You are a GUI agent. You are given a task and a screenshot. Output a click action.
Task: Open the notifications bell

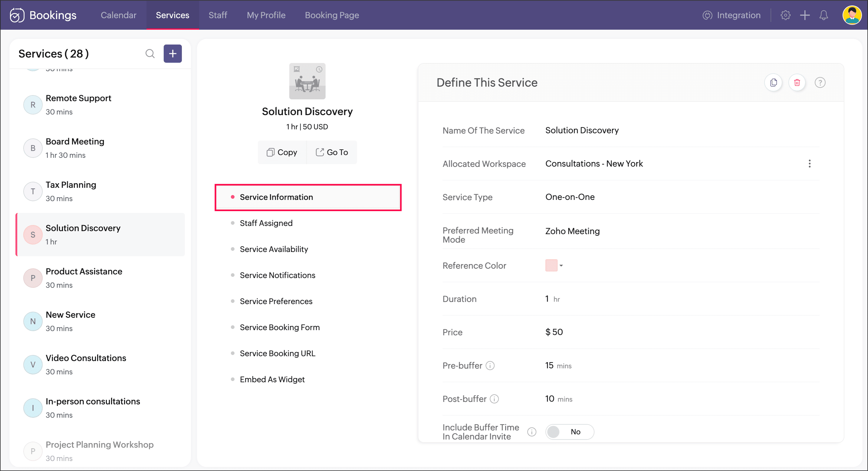(824, 15)
